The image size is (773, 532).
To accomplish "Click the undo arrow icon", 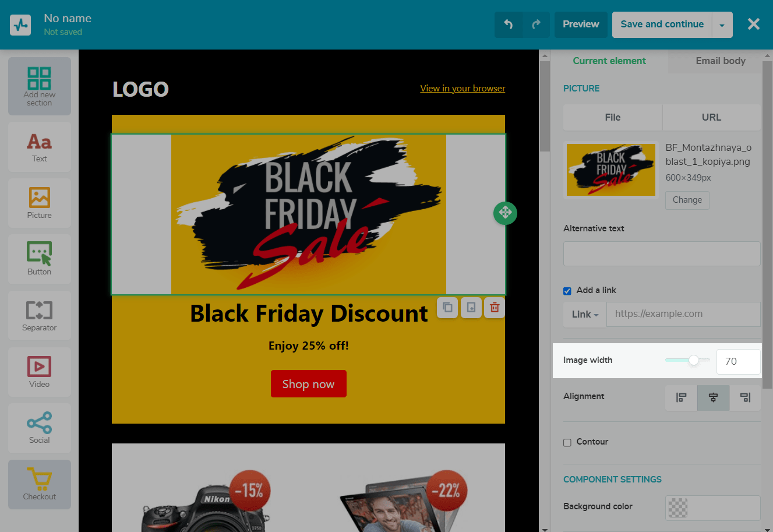I will point(509,24).
